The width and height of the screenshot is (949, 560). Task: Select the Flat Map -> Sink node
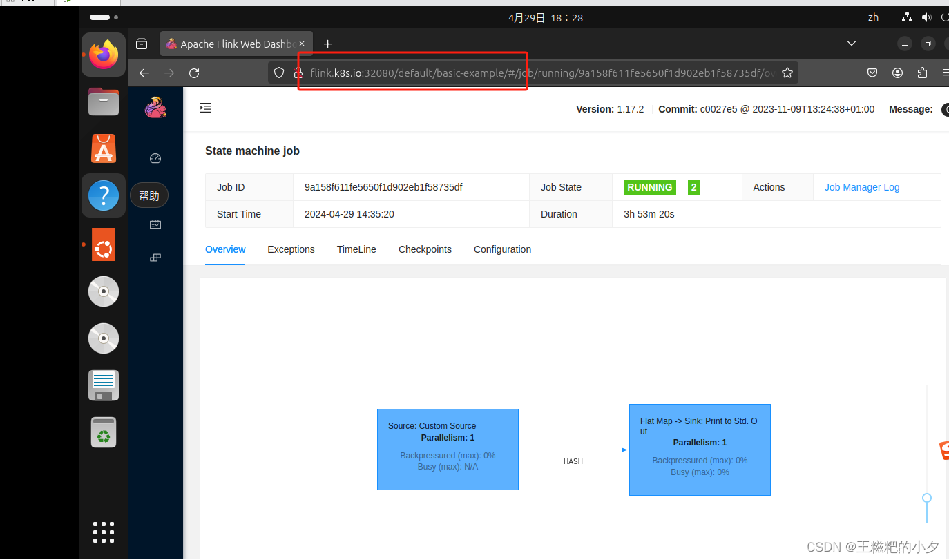pyautogui.click(x=700, y=450)
